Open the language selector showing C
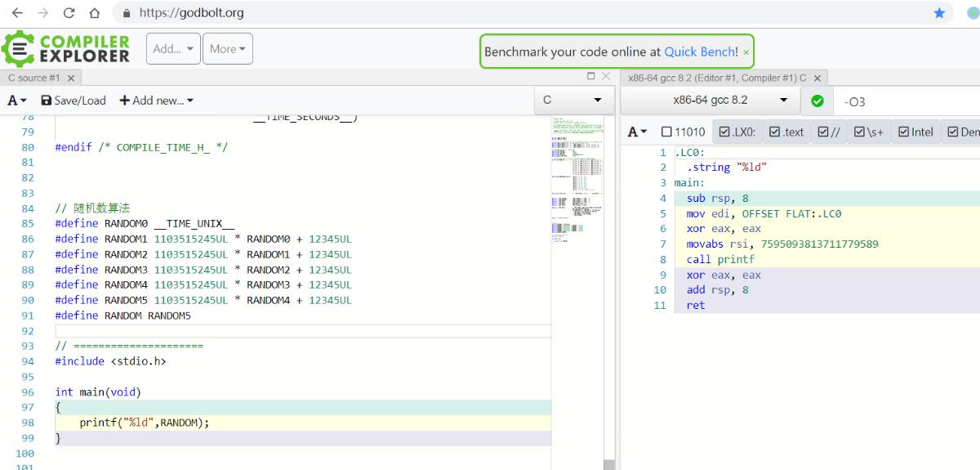The image size is (980, 470). (572, 100)
